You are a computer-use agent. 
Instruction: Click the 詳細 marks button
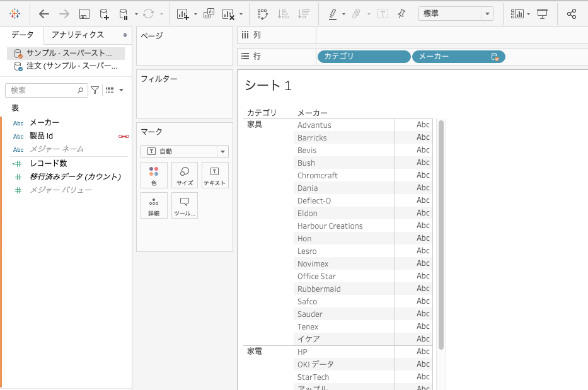[x=154, y=205]
